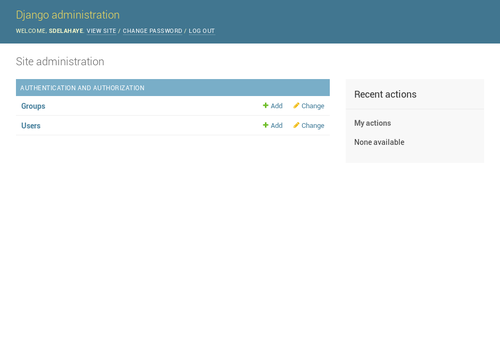Click the My actions subheading
Viewport: 500px width, 364px height.
click(x=372, y=123)
